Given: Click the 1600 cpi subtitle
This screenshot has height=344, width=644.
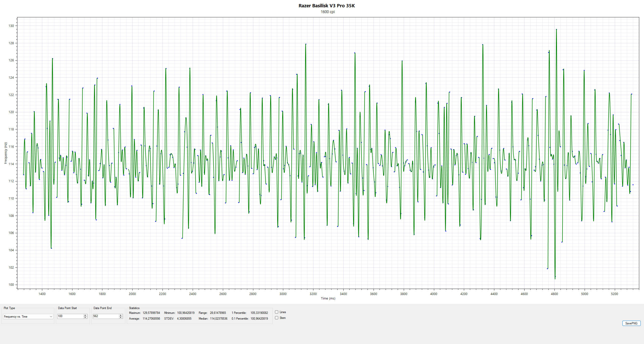Looking at the screenshot, I should coord(328,12).
